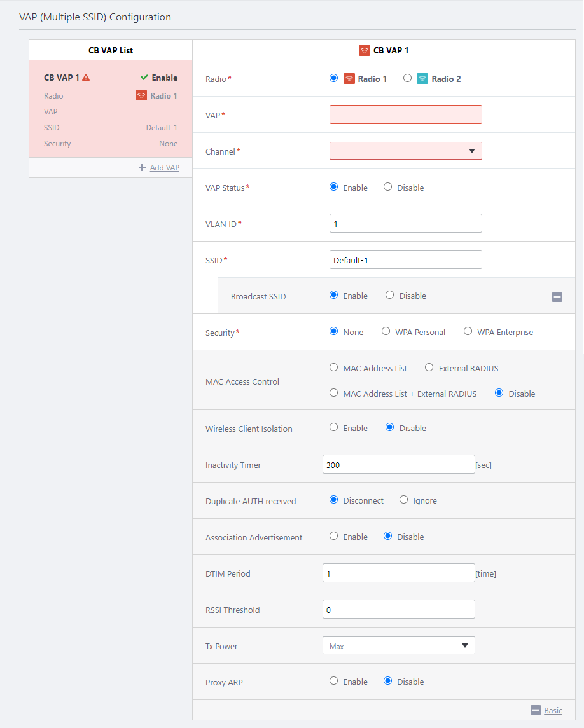The image size is (584, 728).
Task: Click the Basic link at bottom
Action: point(553,710)
